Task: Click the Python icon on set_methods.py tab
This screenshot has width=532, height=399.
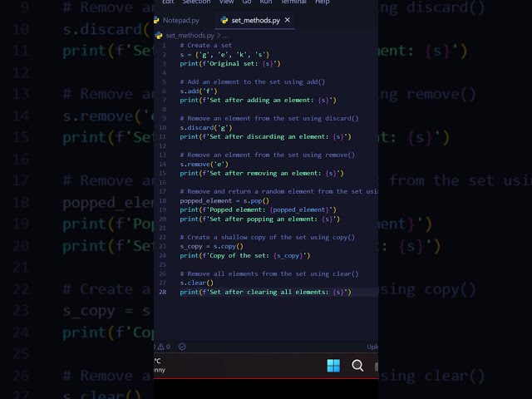Action: coord(224,20)
